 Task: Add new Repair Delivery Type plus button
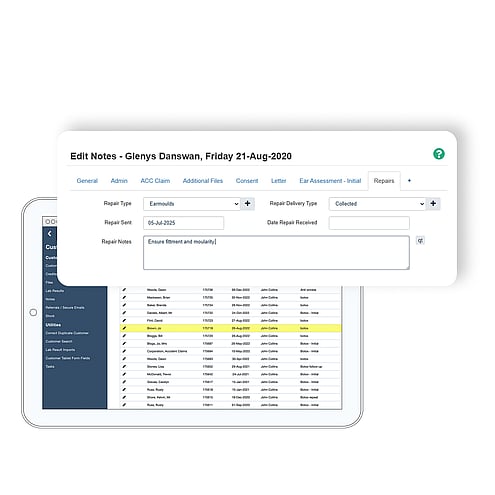(433, 203)
